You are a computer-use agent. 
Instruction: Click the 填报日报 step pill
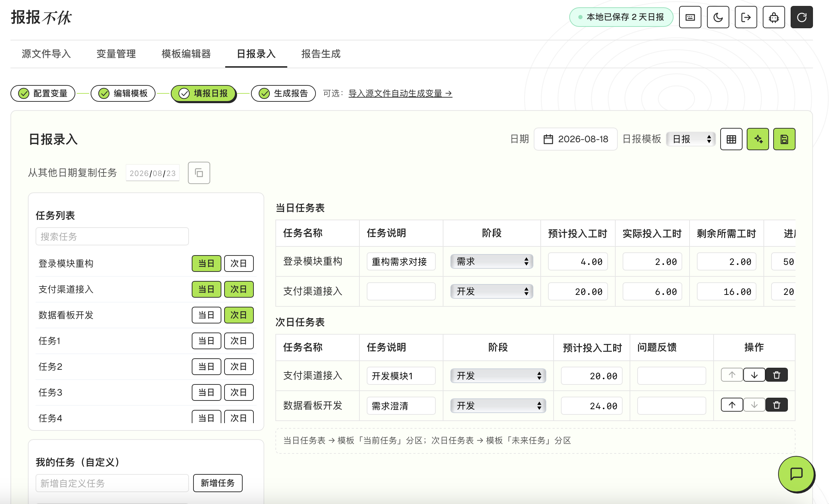203,93
